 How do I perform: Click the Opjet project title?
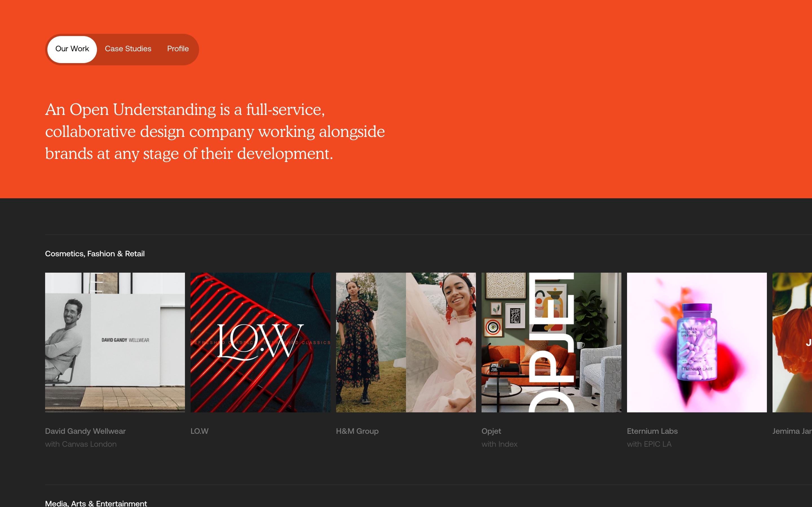point(491,431)
